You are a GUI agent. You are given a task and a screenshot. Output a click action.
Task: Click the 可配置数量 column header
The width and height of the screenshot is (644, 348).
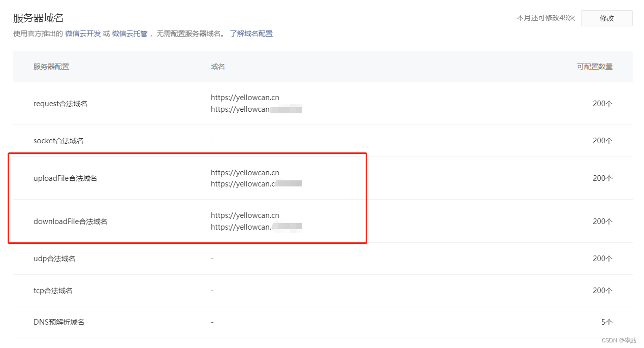point(595,67)
